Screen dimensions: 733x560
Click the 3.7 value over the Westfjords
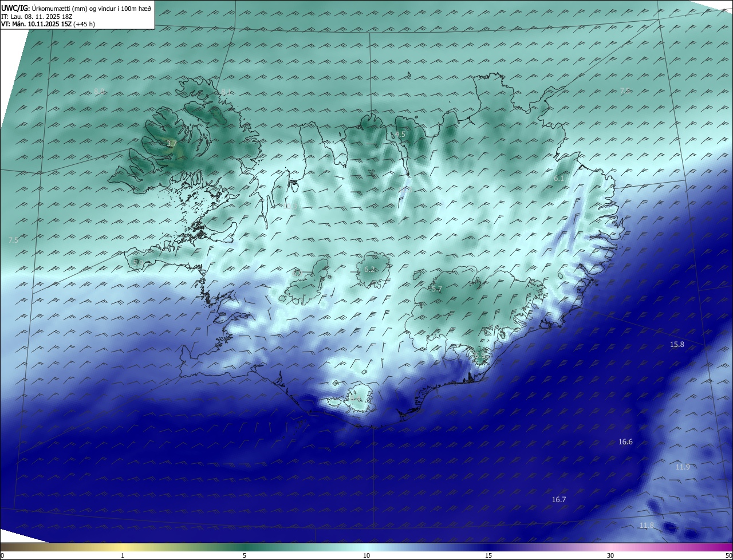(x=171, y=144)
